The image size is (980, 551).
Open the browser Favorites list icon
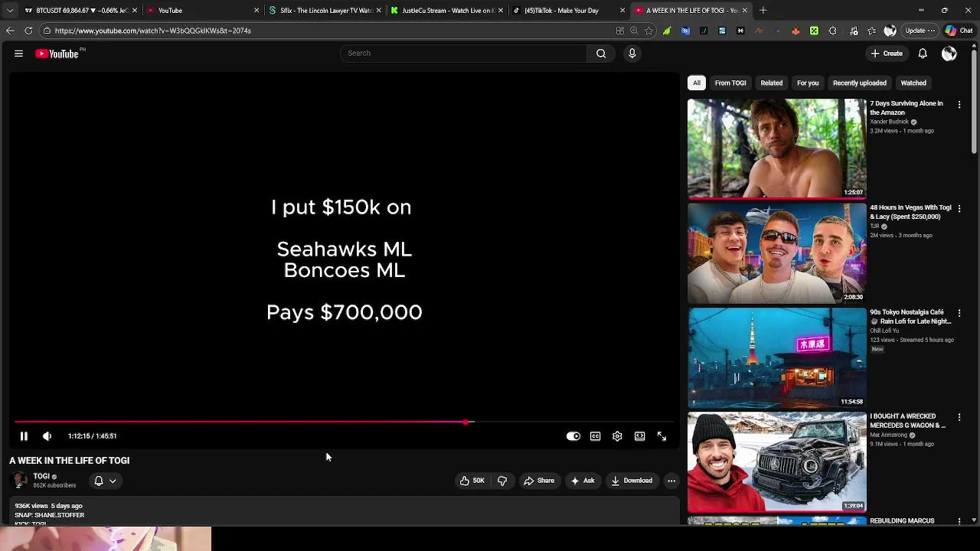click(x=872, y=31)
